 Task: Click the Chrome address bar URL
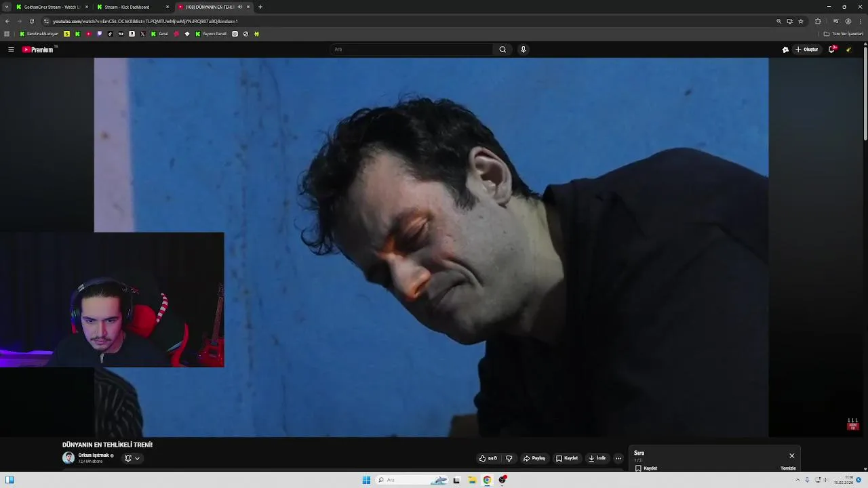[145, 21]
